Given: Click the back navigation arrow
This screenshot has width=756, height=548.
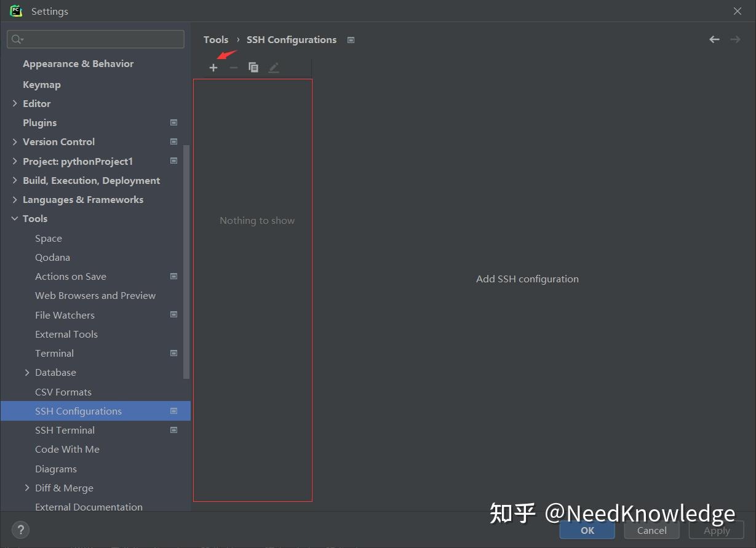Looking at the screenshot, I should pyautogui.click(x=714, y=39).
